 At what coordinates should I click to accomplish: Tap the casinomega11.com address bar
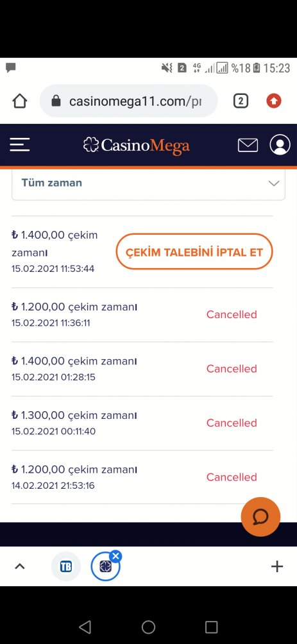point(128,101)
